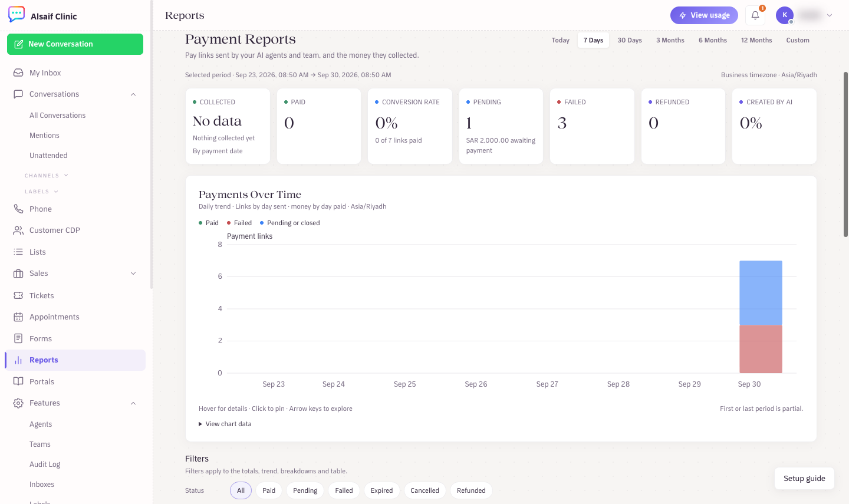Image resolution: width=849 pixels, height=504 pixels.
Task: Expand the Channels section
Action: coord(47,176)
